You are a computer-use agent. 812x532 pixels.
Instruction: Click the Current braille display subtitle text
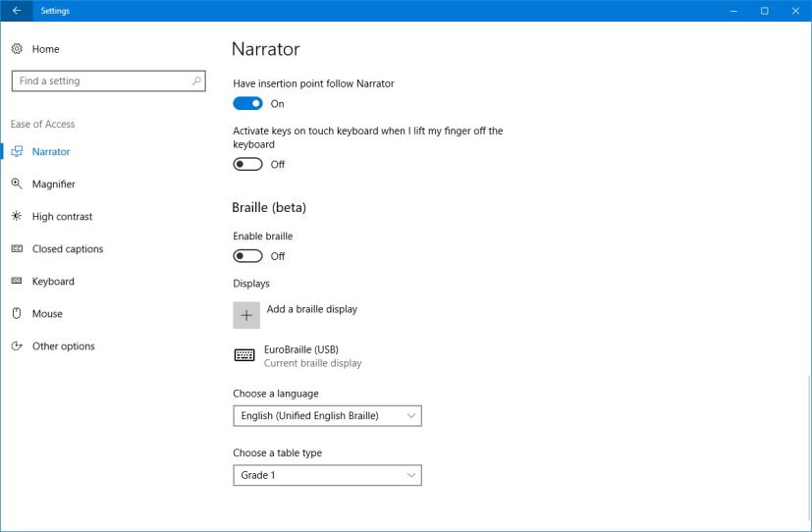coord(313,363)
